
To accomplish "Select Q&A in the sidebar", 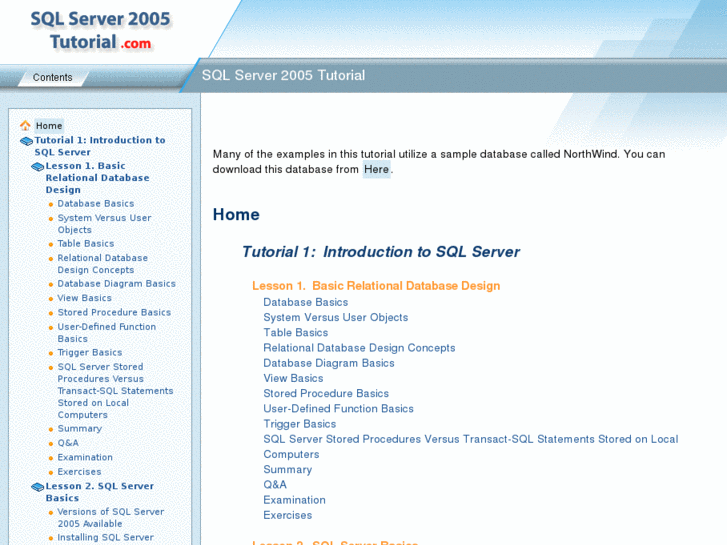I will tap(68, 443).
